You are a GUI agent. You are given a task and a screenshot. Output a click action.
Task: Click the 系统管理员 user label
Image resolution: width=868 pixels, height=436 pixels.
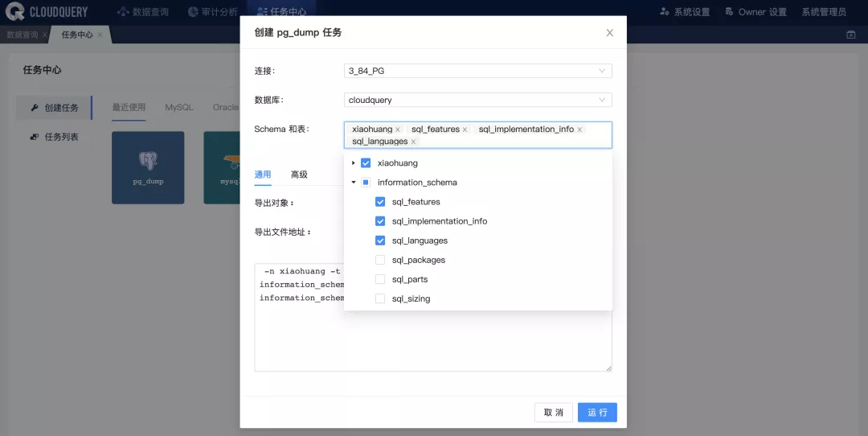824,11
